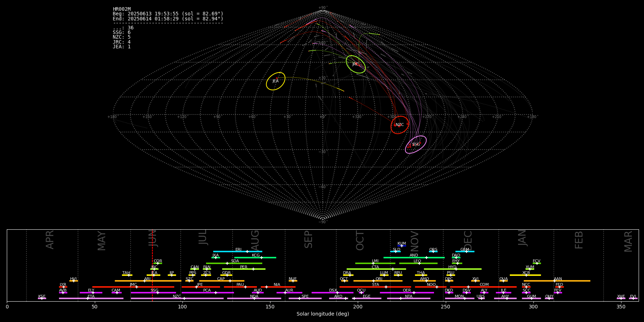Click the ORS shower label in the timeline

[x=433, y=250]
